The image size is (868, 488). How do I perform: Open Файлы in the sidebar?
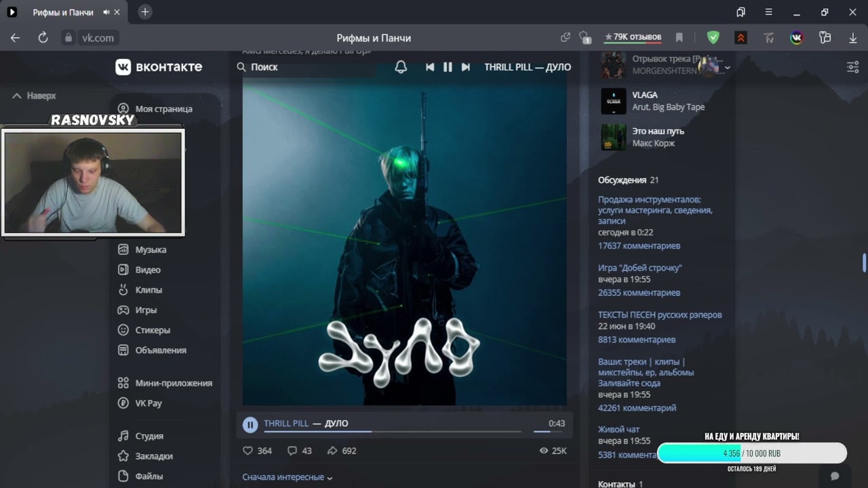point(140,476)
